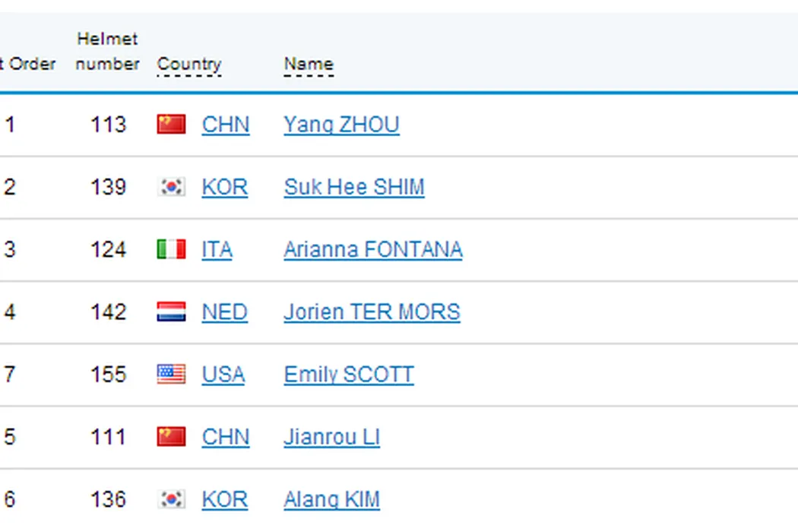Click the USA flag icon

(x=171, y=374)
